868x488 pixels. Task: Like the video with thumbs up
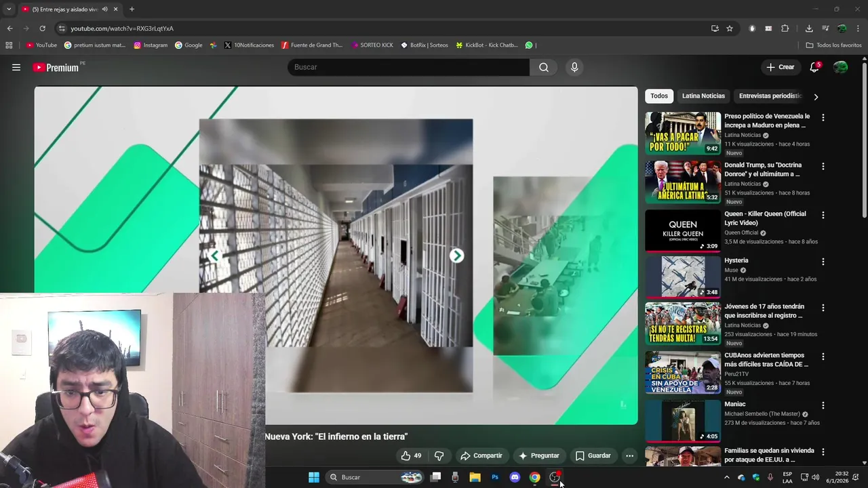point(411,455)
